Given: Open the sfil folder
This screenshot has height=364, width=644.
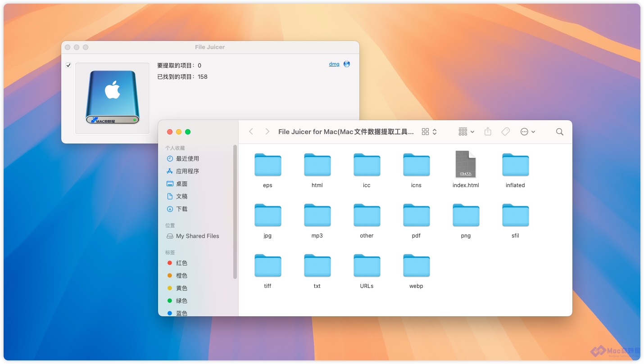Looking at the screenshot, I should coord(515,215).
